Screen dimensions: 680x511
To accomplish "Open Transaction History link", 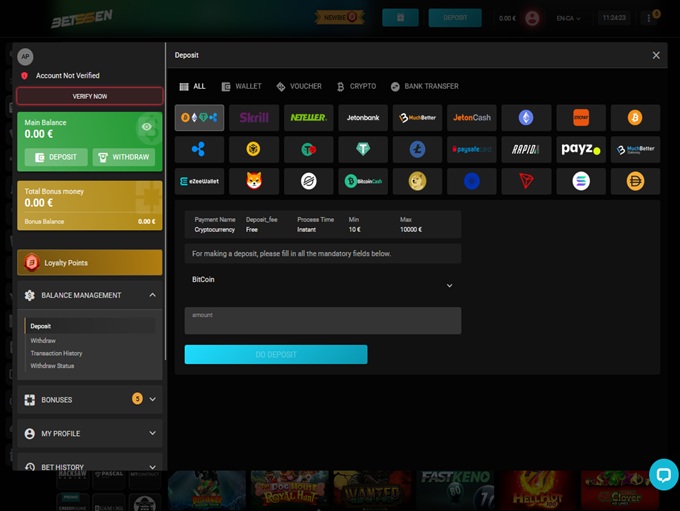I will [56, 353].
